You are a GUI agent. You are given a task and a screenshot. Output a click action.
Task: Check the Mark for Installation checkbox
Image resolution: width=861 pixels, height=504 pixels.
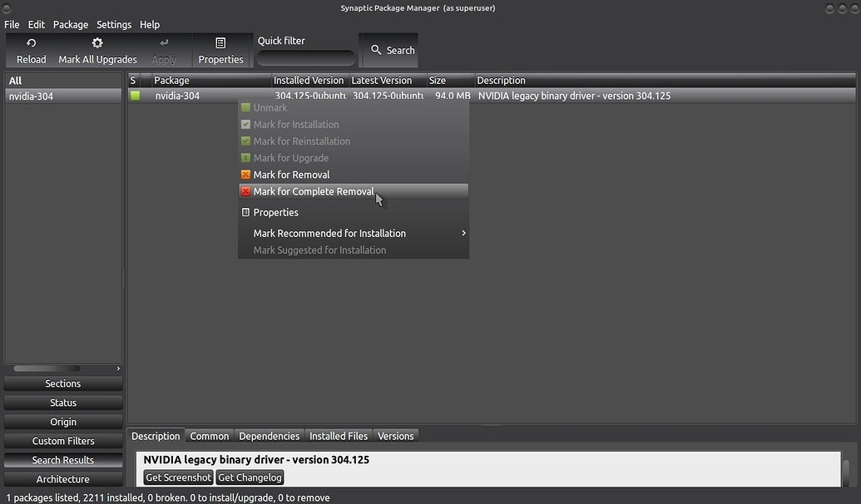245,124
